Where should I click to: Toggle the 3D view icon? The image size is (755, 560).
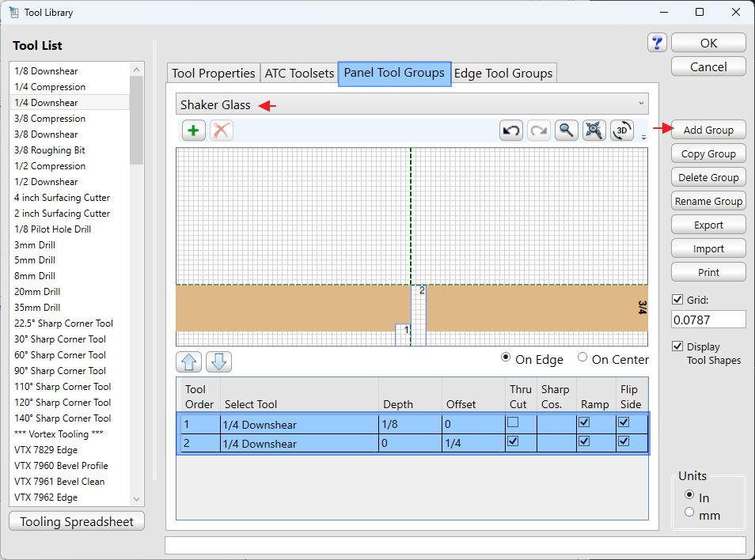(x=622, y=131)
